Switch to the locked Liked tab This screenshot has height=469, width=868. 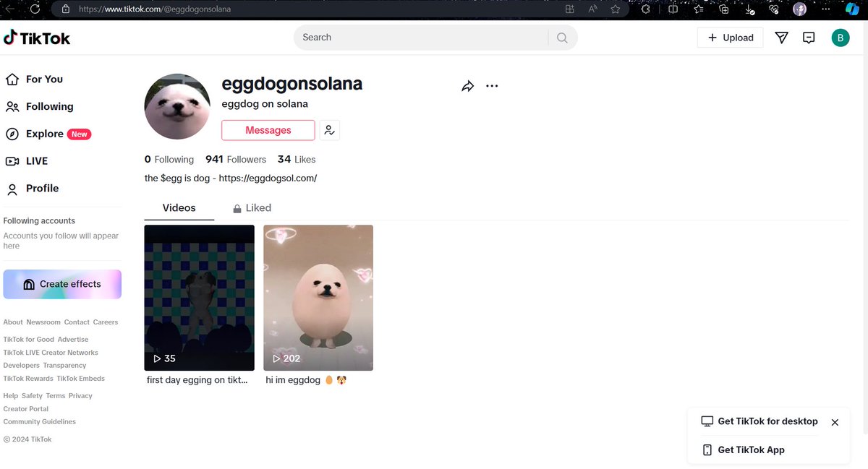[252, 208]
